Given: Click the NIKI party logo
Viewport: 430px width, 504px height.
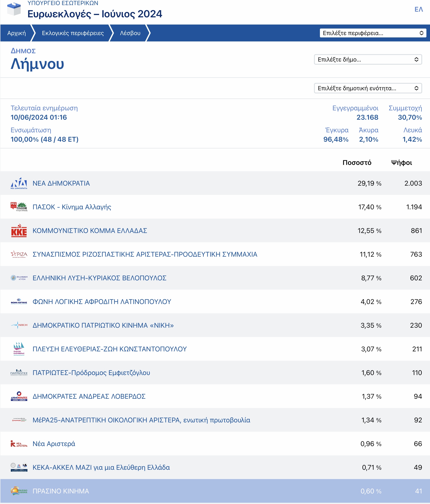Looking at the screenshot, I should point(19,325).
